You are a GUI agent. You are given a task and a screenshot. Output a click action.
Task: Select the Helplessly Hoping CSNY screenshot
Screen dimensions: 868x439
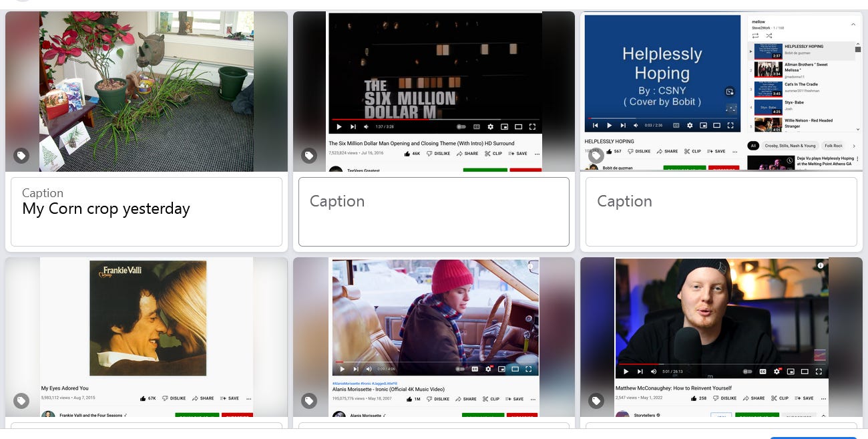[x=721, y=92]
